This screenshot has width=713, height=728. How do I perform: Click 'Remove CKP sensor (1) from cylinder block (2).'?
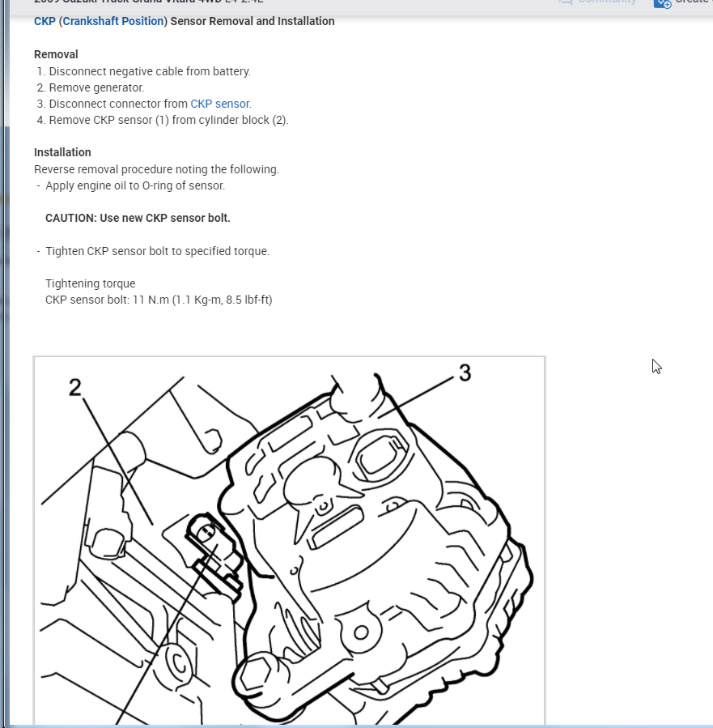pos(169,120)
